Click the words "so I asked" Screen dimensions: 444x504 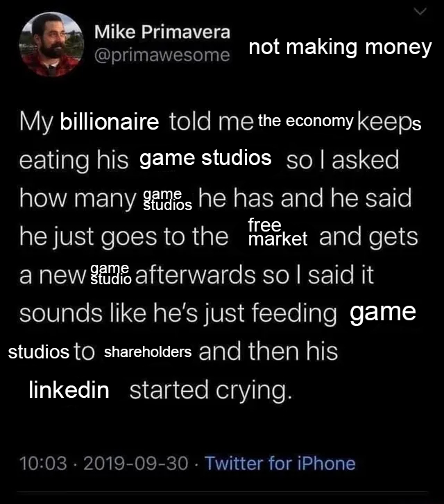pos(343,159)
